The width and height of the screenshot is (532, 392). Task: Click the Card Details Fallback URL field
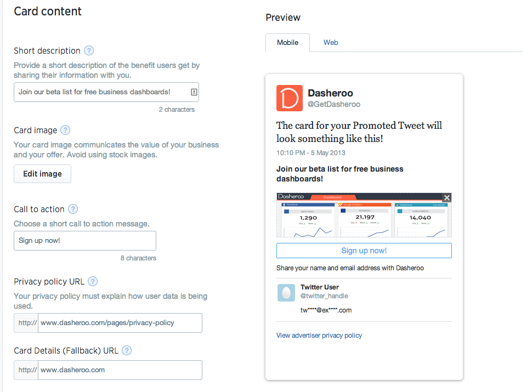coord(119,370)
